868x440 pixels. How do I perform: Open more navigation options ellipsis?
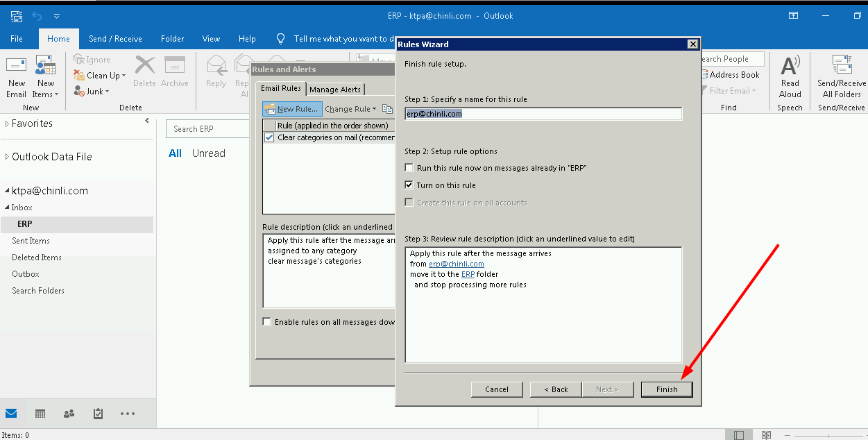(128, 414)
